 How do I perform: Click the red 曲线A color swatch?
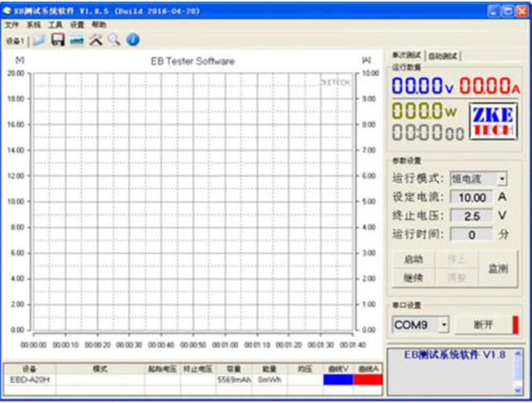(x=368, y=380)
